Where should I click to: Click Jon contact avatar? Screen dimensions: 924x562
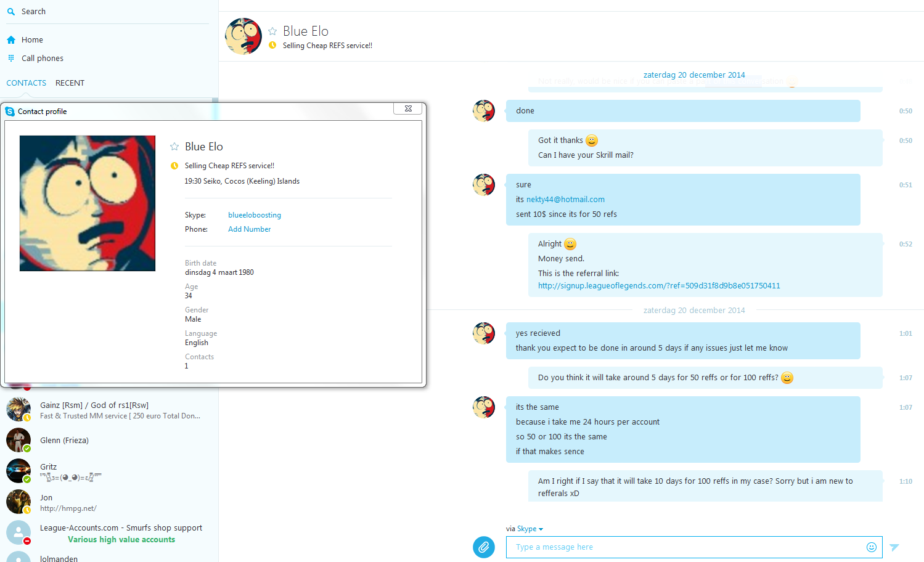click(18, 502)
